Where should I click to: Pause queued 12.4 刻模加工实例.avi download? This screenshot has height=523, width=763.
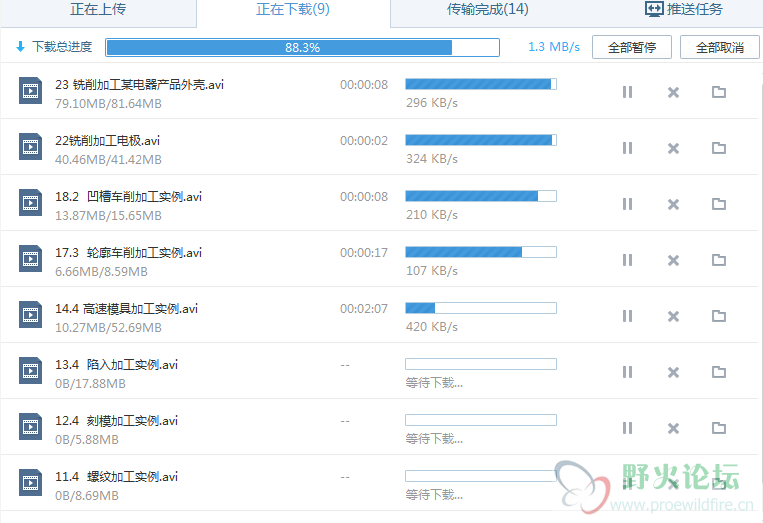(627, 428)
